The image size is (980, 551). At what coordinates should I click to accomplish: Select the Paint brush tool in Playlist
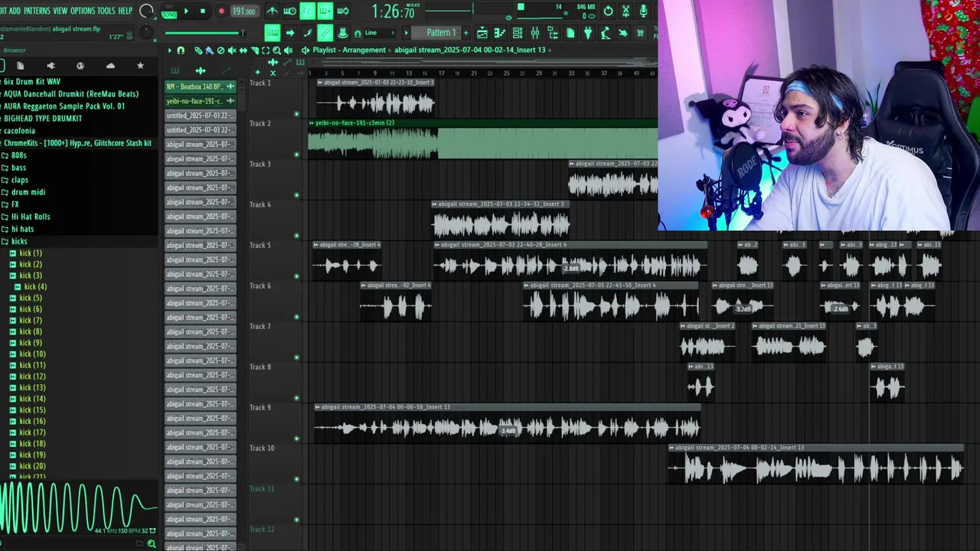click(209, 50)
